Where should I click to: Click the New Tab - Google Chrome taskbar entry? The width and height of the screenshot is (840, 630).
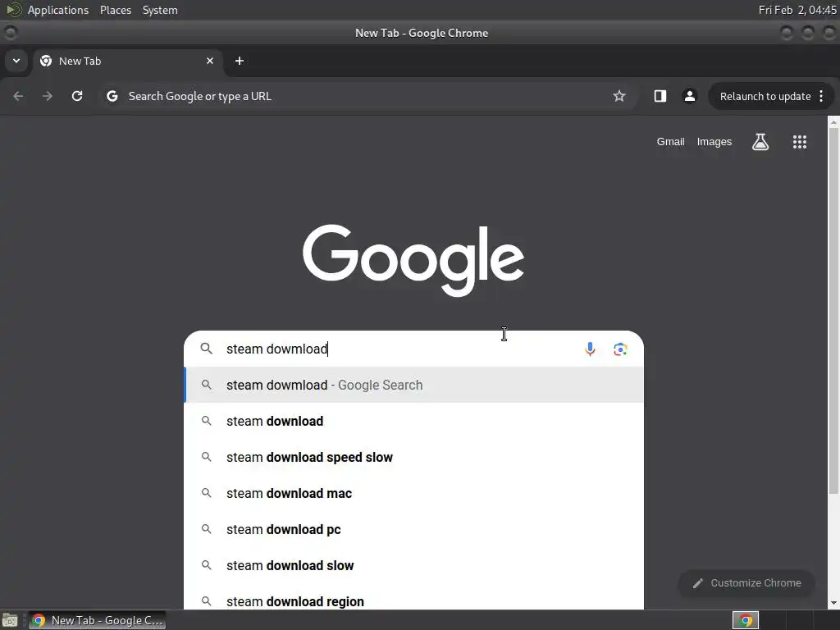coord(97,620)
